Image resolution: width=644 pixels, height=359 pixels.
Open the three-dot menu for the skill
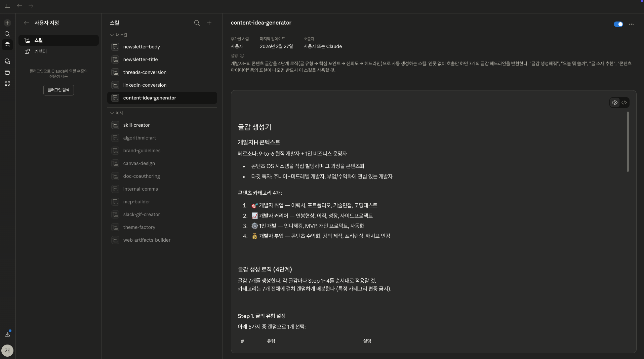[x=631, y=24]
